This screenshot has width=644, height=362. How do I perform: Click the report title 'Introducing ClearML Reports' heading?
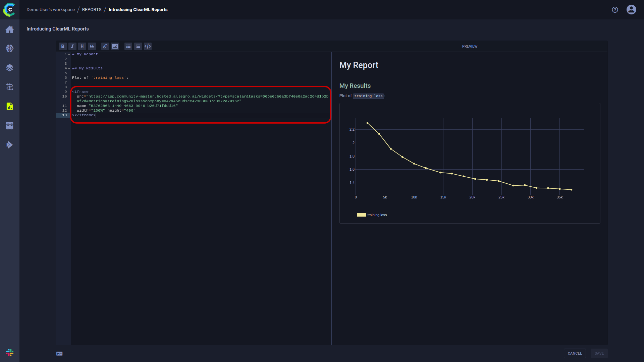[58, 29]
